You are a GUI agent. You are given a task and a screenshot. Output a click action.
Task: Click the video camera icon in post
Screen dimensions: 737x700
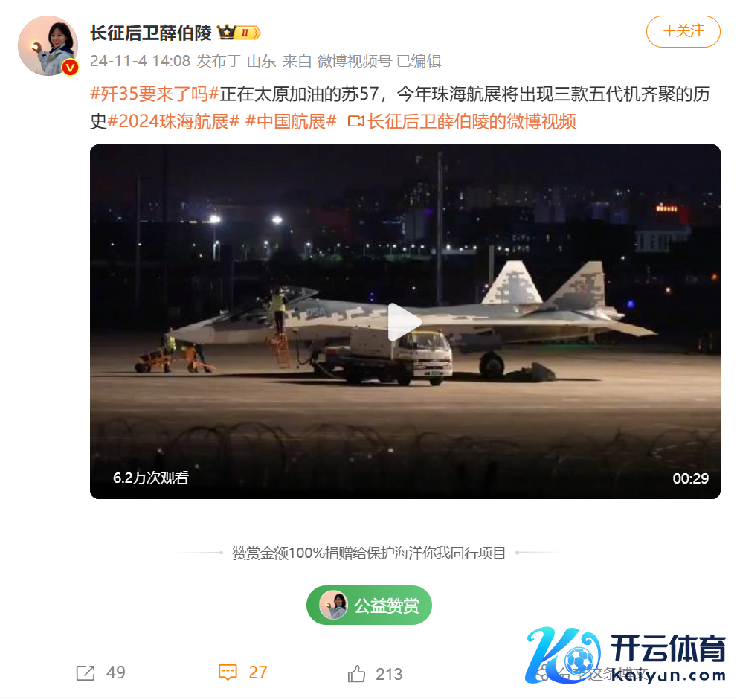355,122
